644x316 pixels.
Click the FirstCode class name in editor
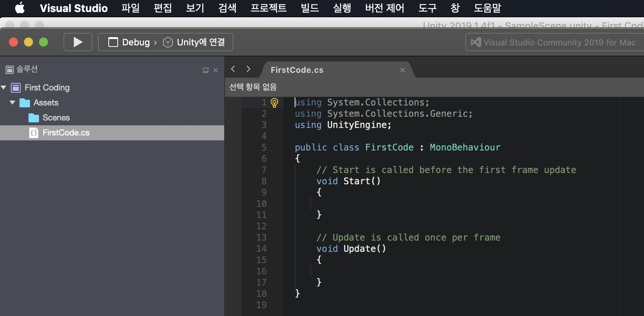tap(389, 147)
